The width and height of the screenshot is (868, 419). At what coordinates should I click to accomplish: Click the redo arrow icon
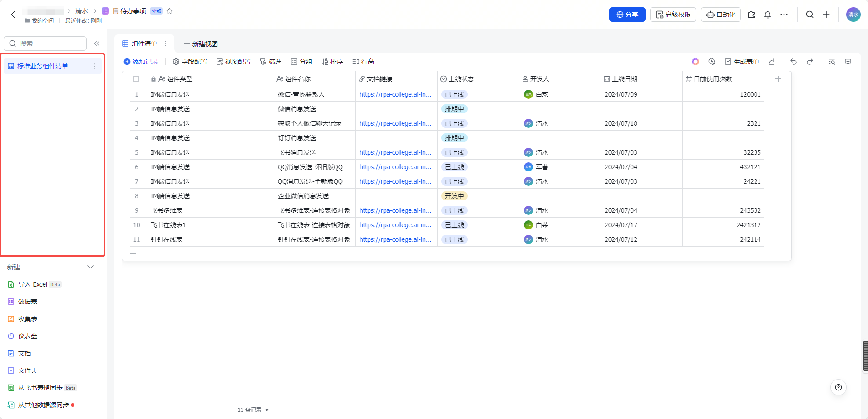(810, 62)
